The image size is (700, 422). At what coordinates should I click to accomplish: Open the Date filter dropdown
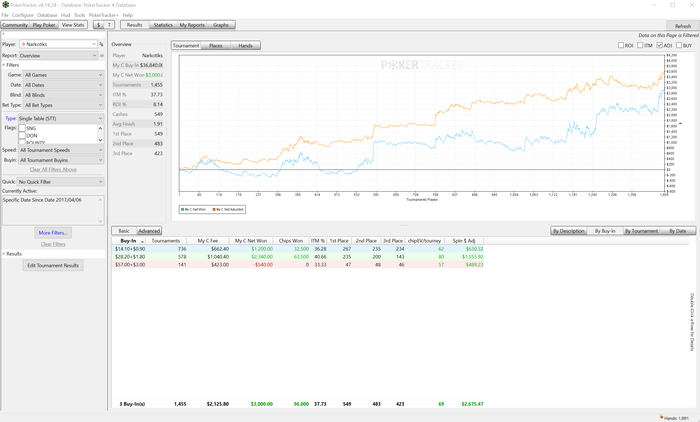coord(63,85)
